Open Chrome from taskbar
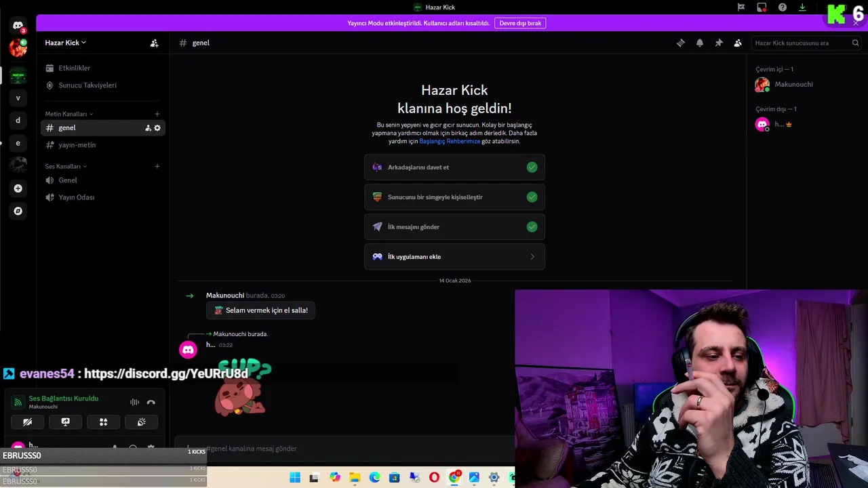 point(454,478)
